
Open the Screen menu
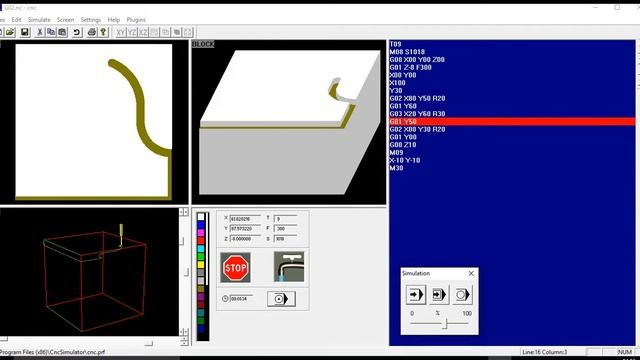[x=65, y=20]
